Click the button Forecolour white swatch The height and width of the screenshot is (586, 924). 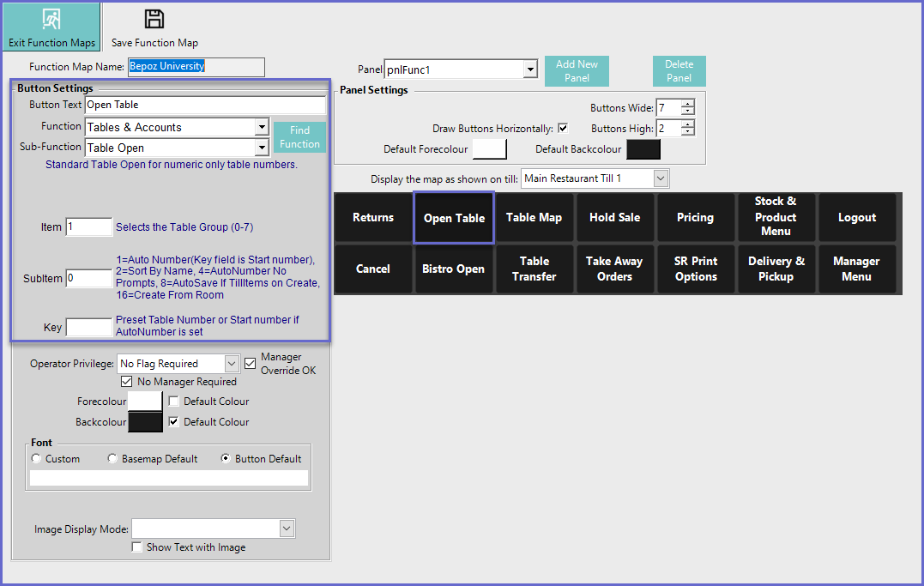point(145,402)
